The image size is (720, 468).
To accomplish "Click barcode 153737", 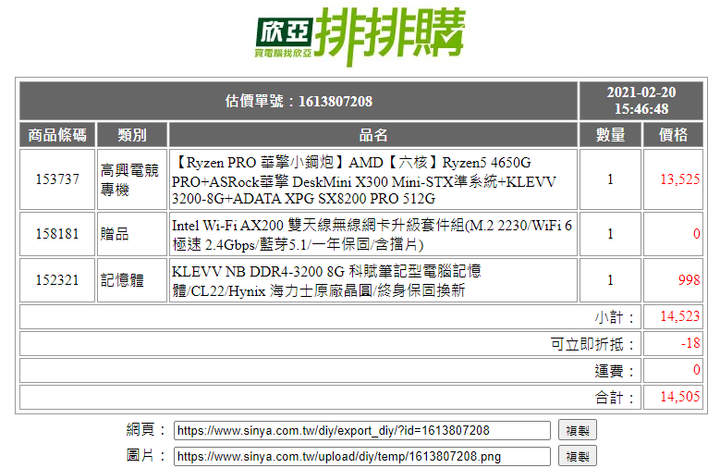I will coord(57,179).
